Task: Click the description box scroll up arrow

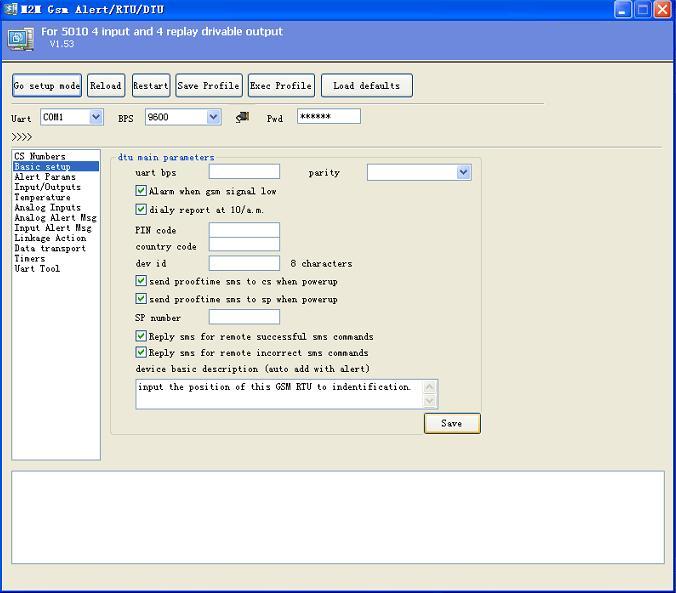Action: tap(429, 387)
